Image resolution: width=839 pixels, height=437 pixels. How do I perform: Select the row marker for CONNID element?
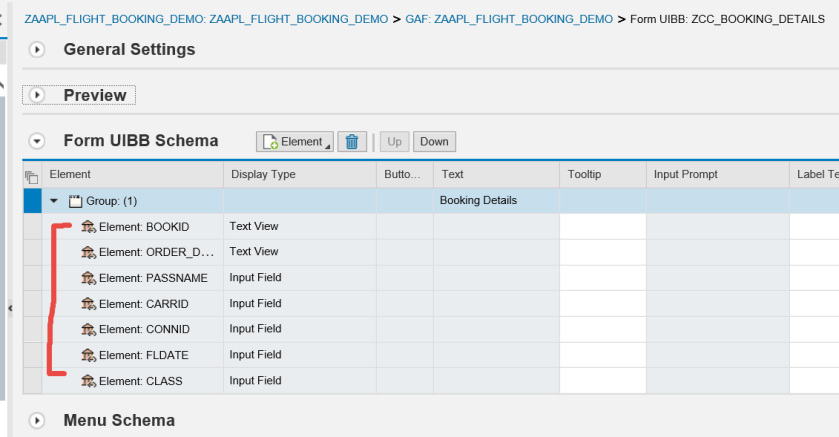tap(31, 330)
